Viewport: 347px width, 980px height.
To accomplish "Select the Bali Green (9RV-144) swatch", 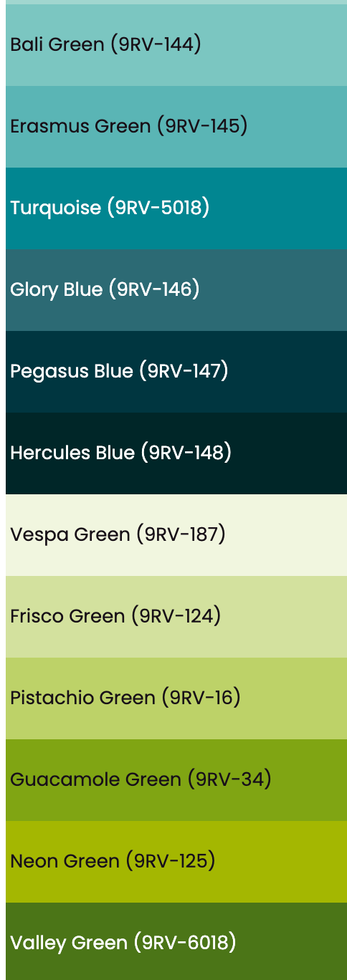I will tap(176, 45).
